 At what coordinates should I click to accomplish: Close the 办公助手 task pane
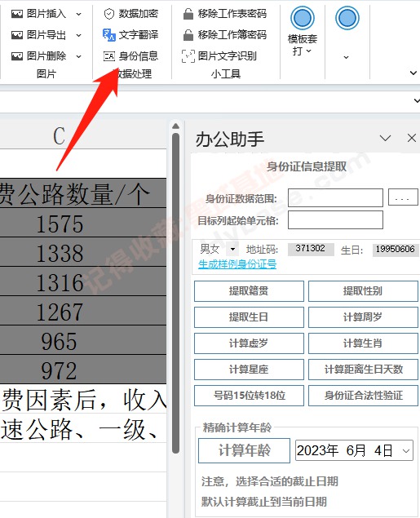(411, 138)
